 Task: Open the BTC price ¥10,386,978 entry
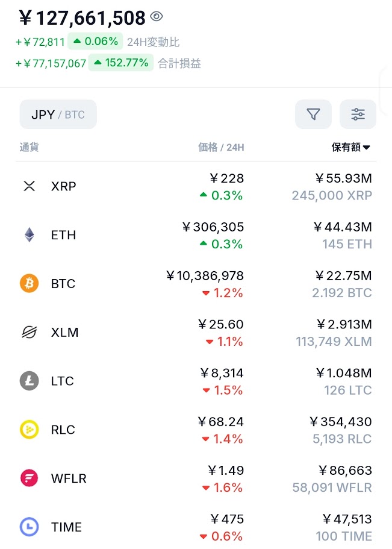pos(205,276)
